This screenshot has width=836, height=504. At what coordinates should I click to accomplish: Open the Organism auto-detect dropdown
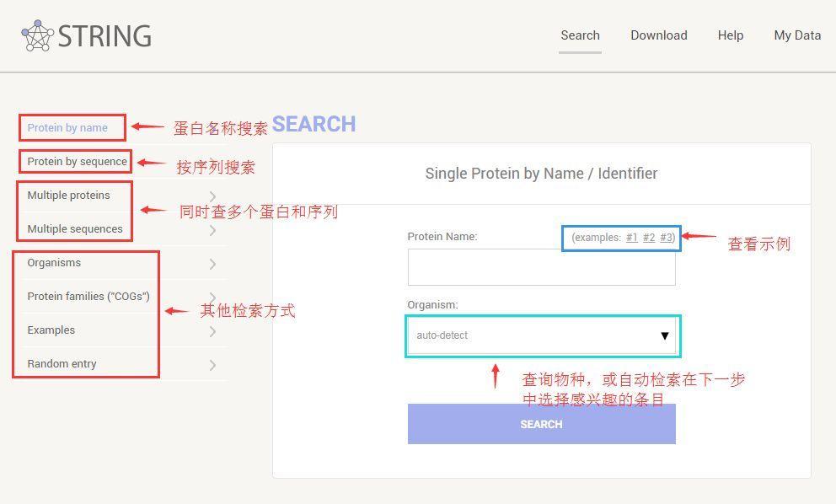point(542,335)
